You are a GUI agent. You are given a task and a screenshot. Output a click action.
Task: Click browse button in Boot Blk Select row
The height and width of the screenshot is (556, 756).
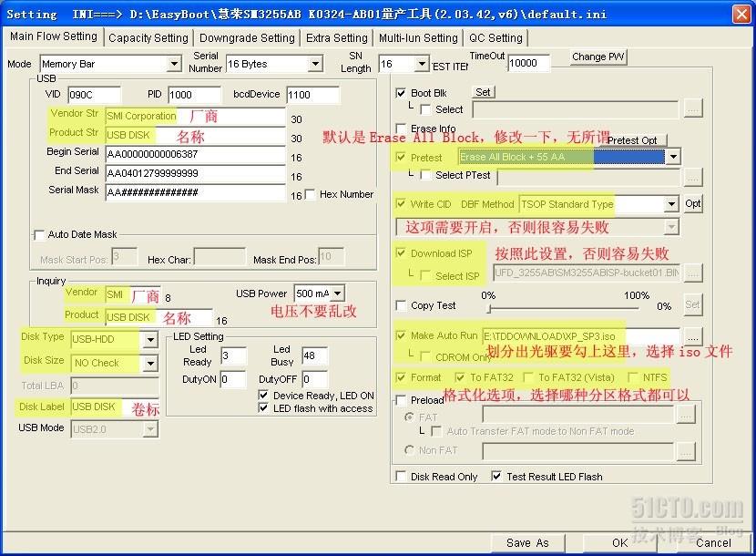coord(693,108)
